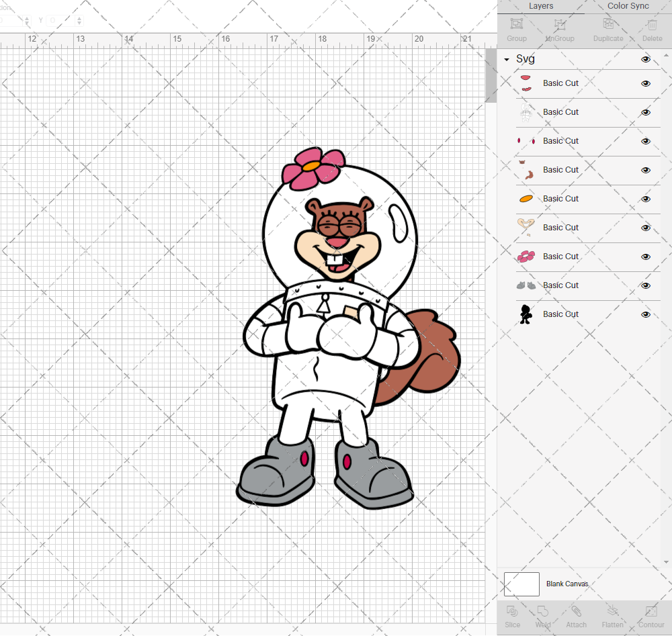672x636 pixels.
Task: Switch to the Color Sync tab
Action: [x=628, y=6]
